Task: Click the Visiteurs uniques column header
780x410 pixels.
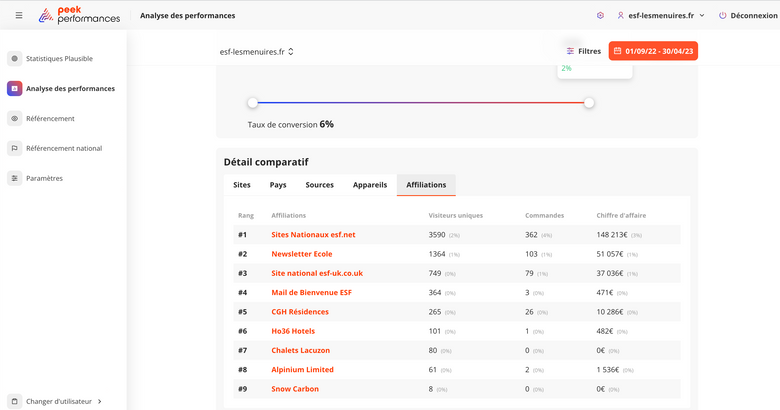Action: pos(456,215)
